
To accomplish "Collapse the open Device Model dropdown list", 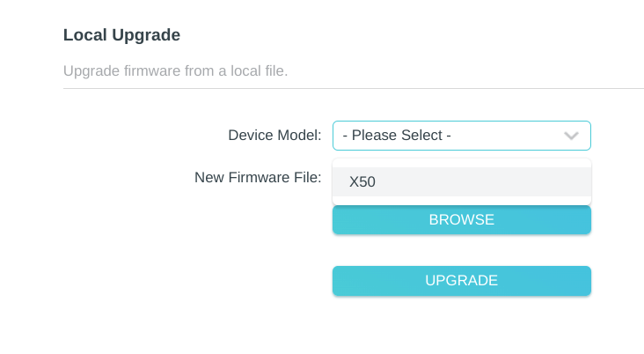I will coord(571,136).
